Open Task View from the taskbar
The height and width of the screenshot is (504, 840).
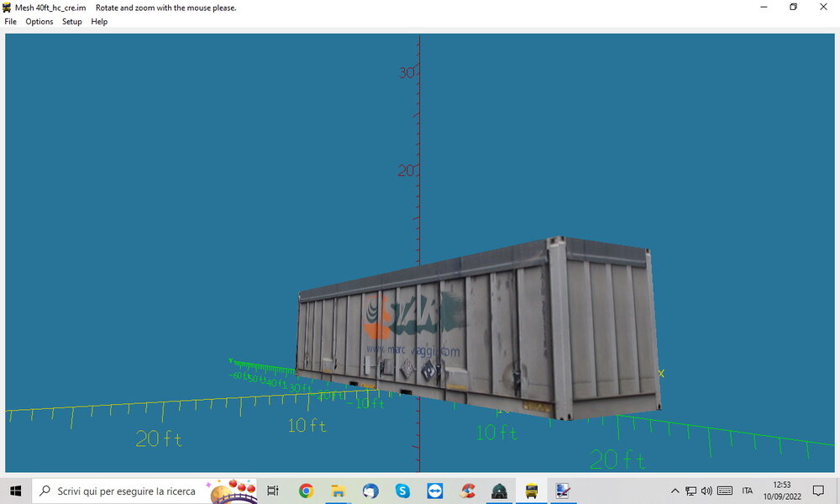273,491
